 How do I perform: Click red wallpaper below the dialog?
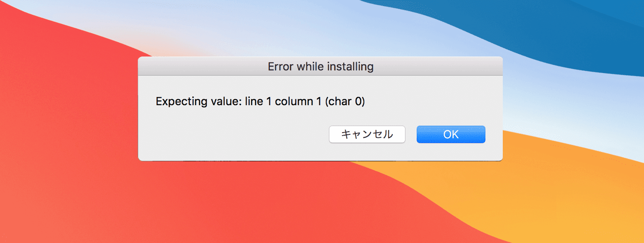(261, 204)
